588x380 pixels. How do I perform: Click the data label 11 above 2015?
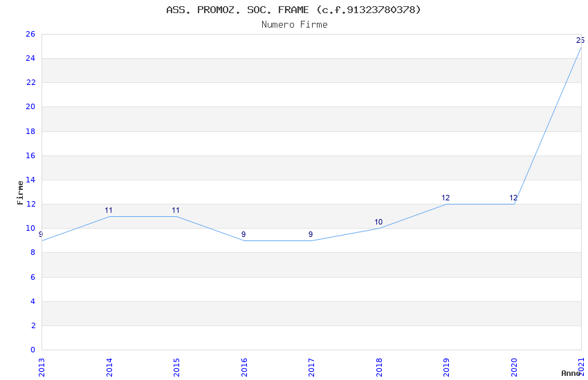tap(176, 211)
